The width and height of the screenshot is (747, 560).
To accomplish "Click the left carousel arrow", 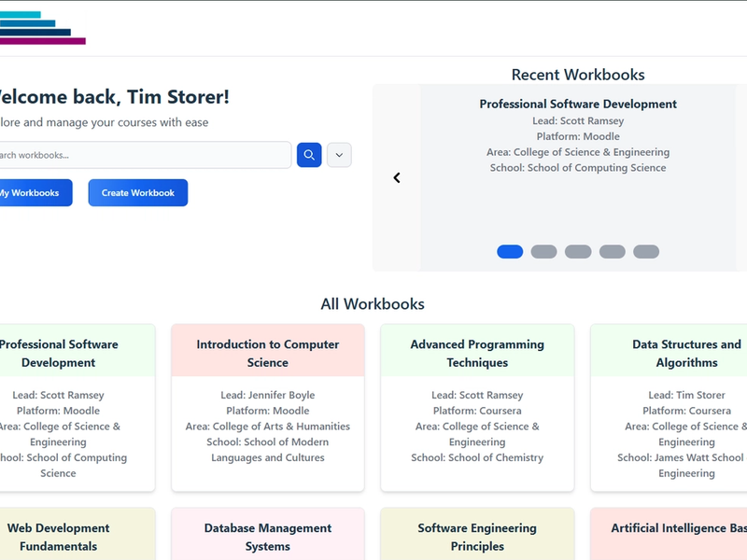I will point(396,176).
